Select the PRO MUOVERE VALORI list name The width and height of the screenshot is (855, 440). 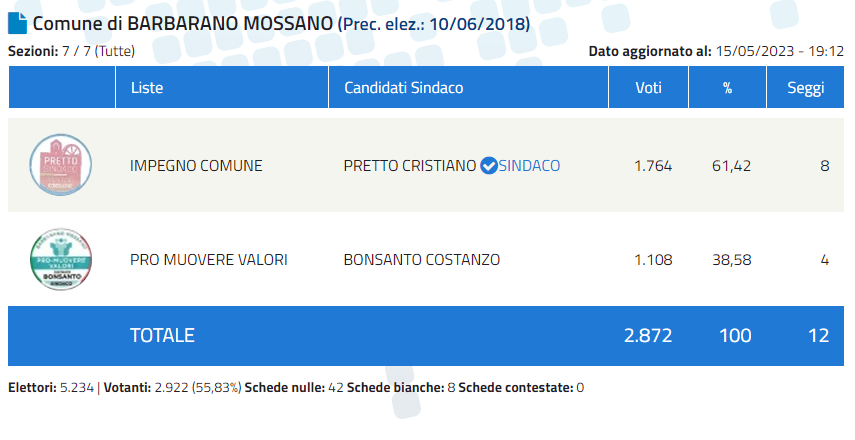coord(209,260)
